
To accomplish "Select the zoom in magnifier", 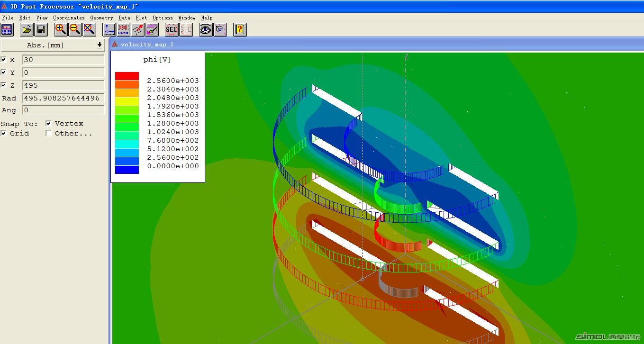I will [x=61, y=30].
